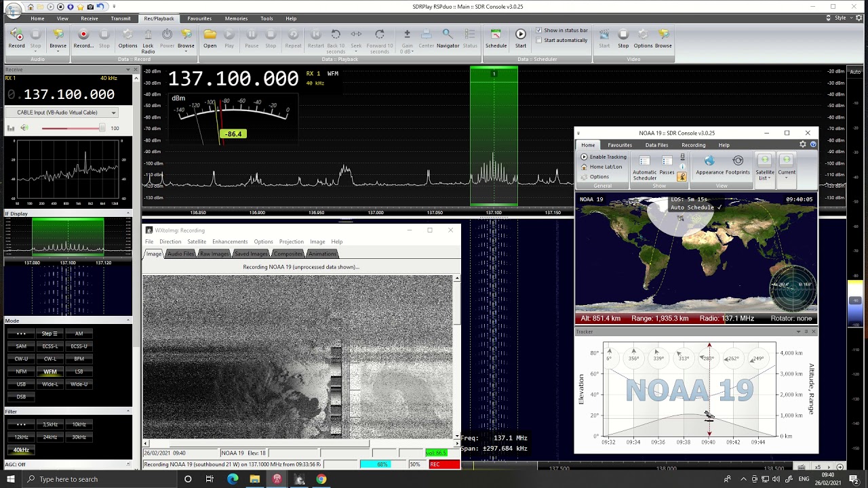868x488 pixels.
Task: Open the Style dropdown in the title area
Action: (x=841, y=18)
